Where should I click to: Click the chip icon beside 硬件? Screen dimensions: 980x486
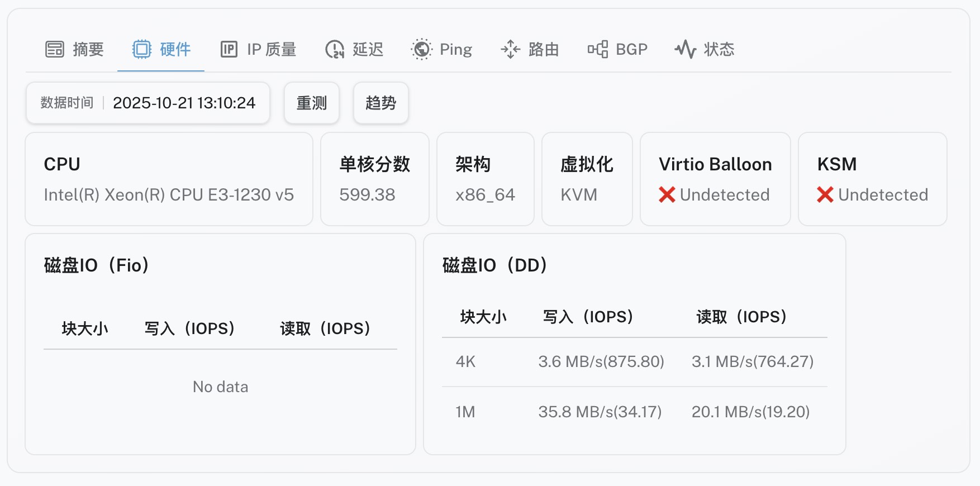pyautogui.click(x=141, y=50)
